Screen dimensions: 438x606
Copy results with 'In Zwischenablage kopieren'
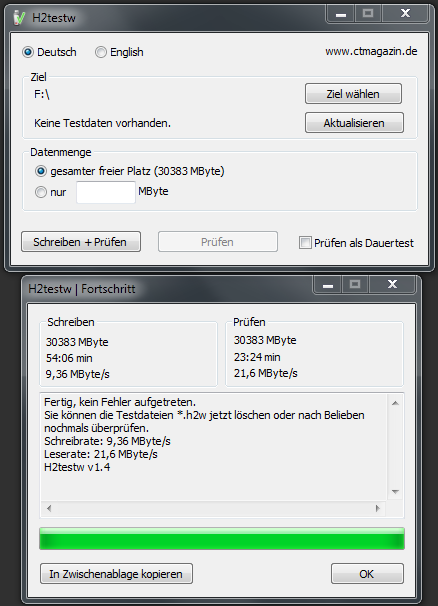coord(116,574)
